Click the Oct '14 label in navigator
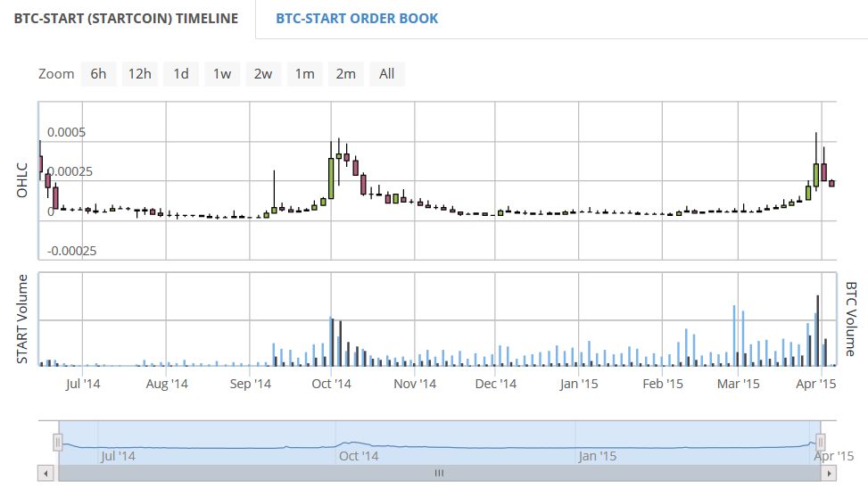Screen dimensions: 868x489 [x=359, y=456]
